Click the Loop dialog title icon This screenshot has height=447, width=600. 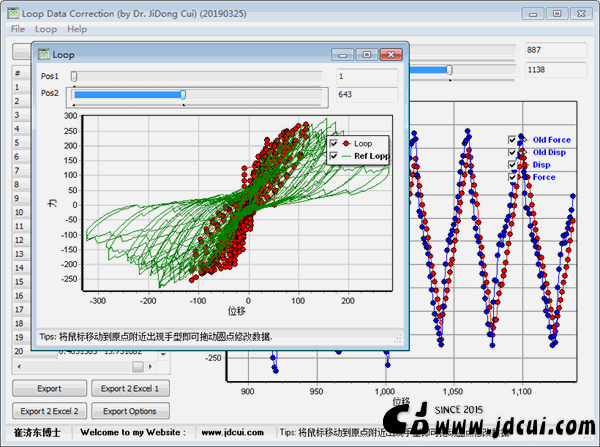click(x=44, y=55)
